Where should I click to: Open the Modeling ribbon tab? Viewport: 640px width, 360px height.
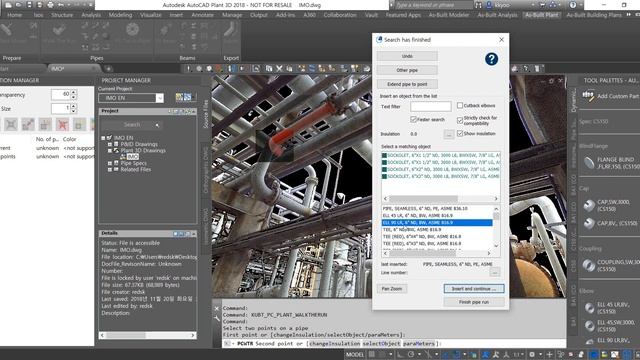tap(120, 15)
